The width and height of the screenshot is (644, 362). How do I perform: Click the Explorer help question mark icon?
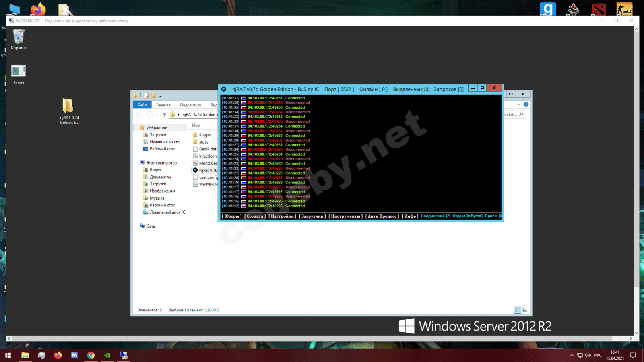(x=526, y=105)
